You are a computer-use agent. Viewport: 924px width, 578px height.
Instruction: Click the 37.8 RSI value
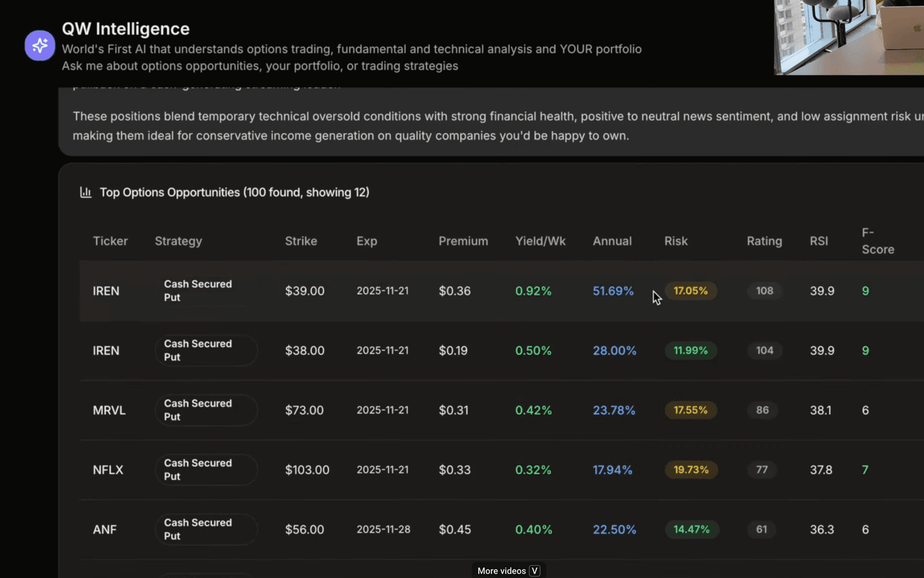pos(821,470)
